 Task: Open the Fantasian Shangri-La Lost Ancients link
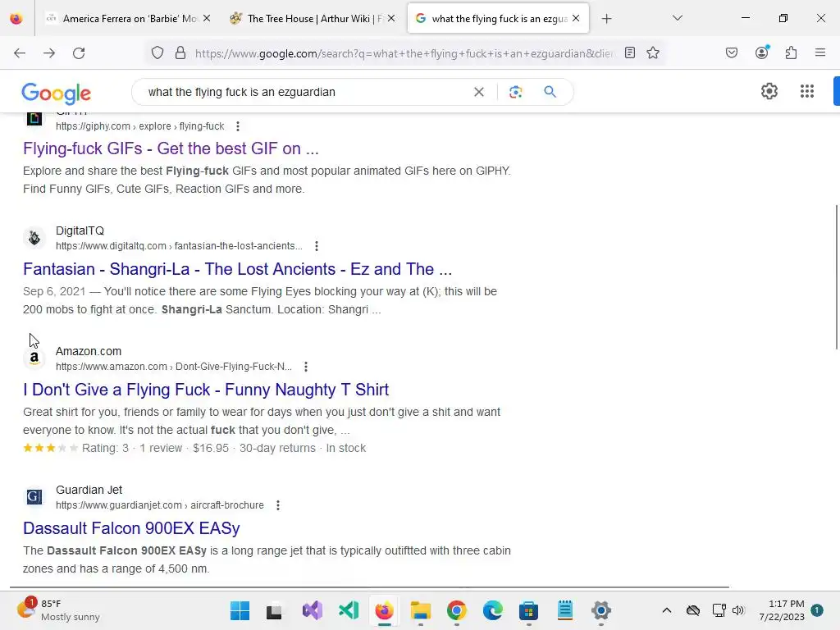point(237,269)
